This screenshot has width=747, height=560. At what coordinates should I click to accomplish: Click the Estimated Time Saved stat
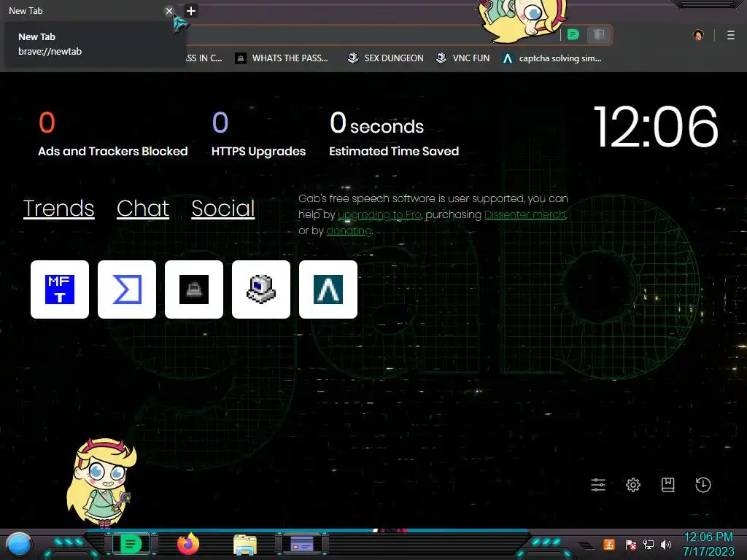click(394, 134)
